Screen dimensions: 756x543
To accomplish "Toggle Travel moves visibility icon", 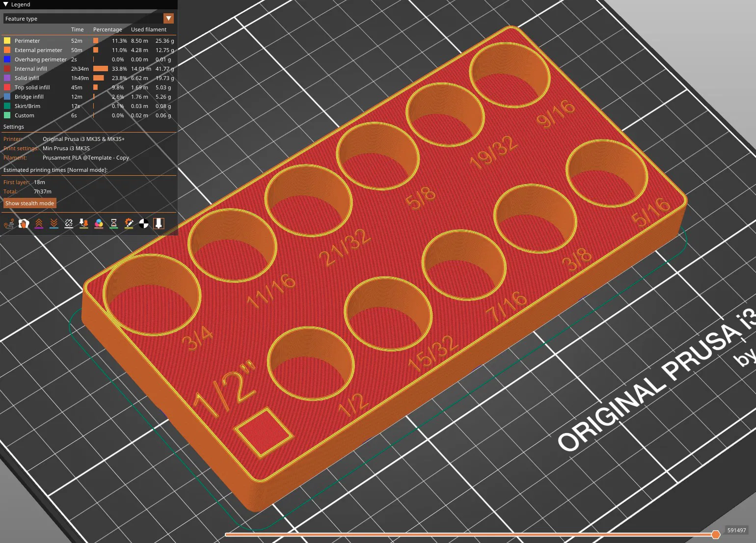I will tap(9, 224).
